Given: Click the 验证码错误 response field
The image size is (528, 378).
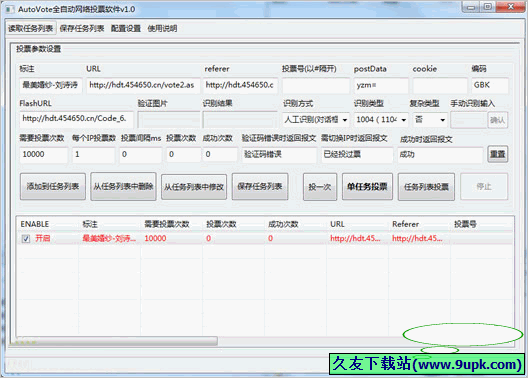Looking at the screenshot, I should tap(279, 154).
